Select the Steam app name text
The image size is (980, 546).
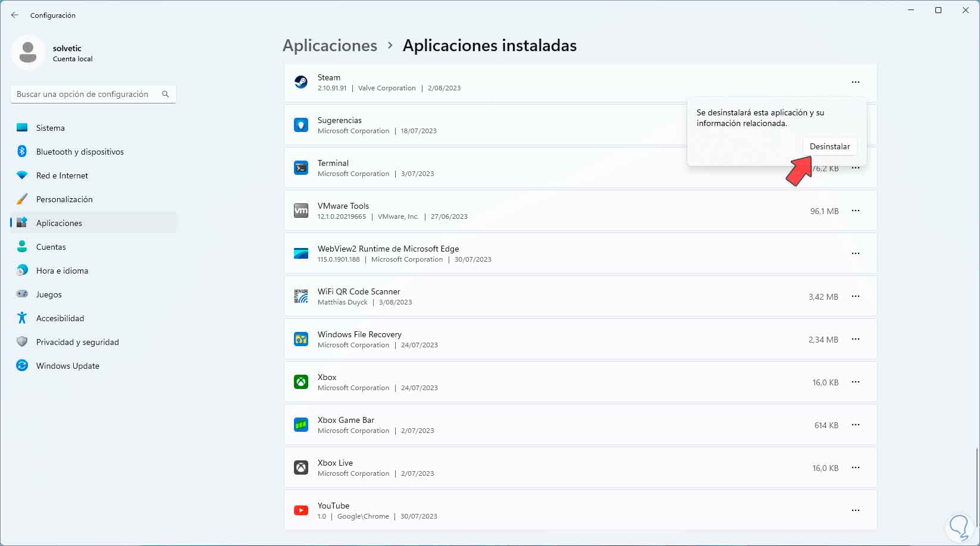point(329,77)
